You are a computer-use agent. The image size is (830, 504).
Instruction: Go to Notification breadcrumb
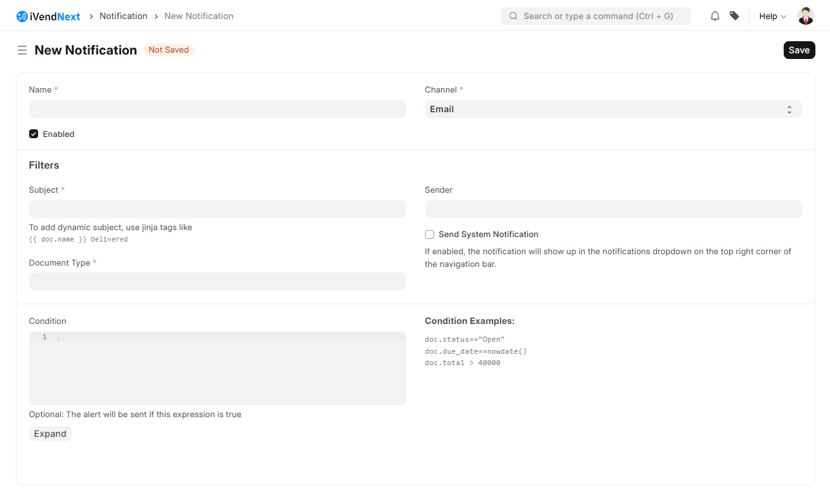123,16
